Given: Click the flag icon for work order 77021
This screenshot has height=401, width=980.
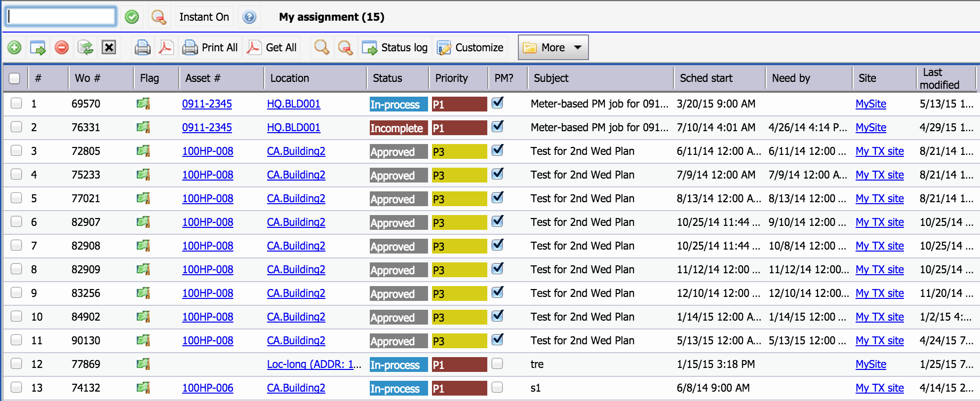Looking at the screenshot, I should pyautogui.click(x=143, y=198).
